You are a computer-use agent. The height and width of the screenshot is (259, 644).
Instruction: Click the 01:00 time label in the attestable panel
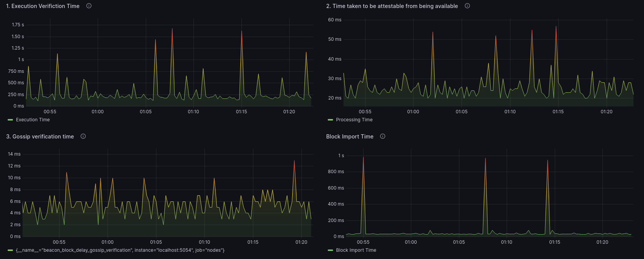pos(413,112)
